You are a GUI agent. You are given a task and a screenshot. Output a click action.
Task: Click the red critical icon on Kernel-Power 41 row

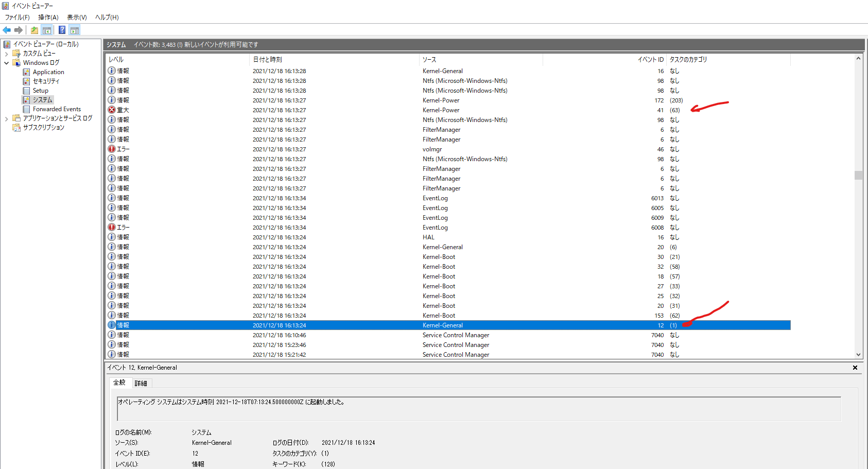tap(112, 110)
